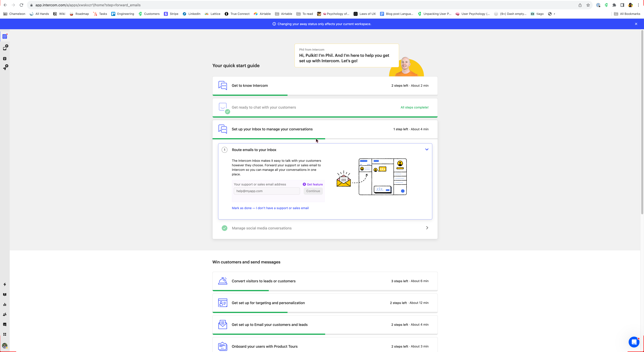Click the inbox routing illustration

click(371, 177)
